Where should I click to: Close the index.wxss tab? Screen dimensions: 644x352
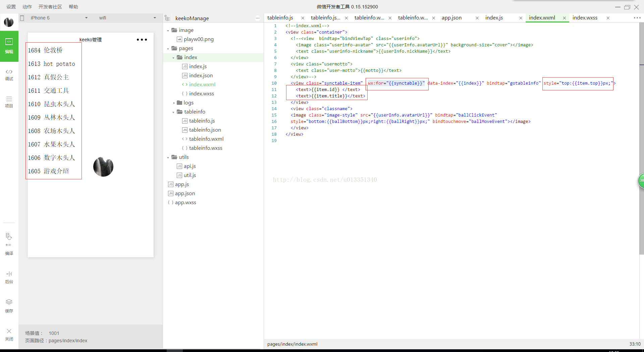click(608, 18)
